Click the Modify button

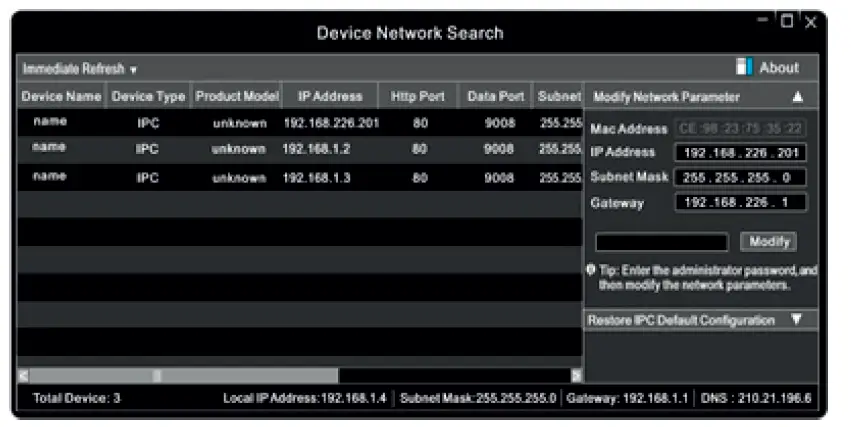(x=768, y=242)
